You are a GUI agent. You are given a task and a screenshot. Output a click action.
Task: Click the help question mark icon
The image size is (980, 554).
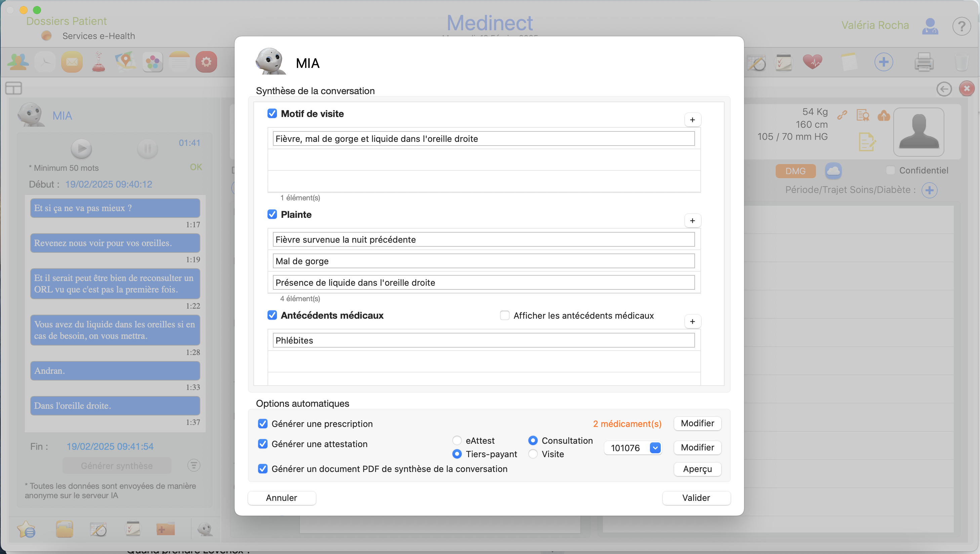(962, 27)
